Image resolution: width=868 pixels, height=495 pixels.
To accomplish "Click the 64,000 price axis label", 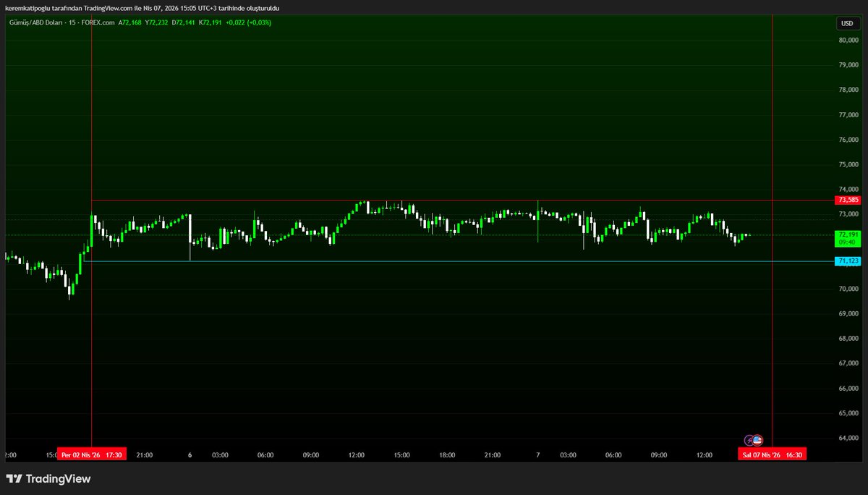I will tap(848, 438).
